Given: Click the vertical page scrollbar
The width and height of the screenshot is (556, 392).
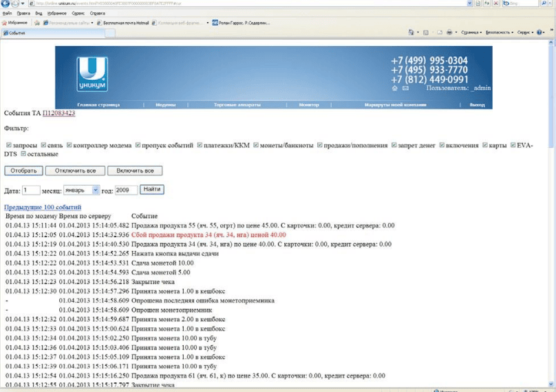Looking at the screenshot, I should point(552,206).
